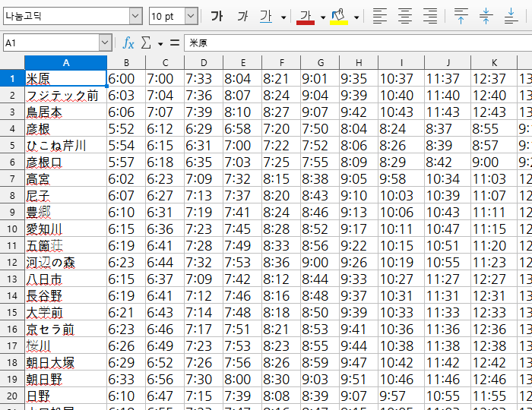The height and width of the screenshot is (410, 532).
Task: Open font color dropdown arrow
Action: (x=323, y=17)
